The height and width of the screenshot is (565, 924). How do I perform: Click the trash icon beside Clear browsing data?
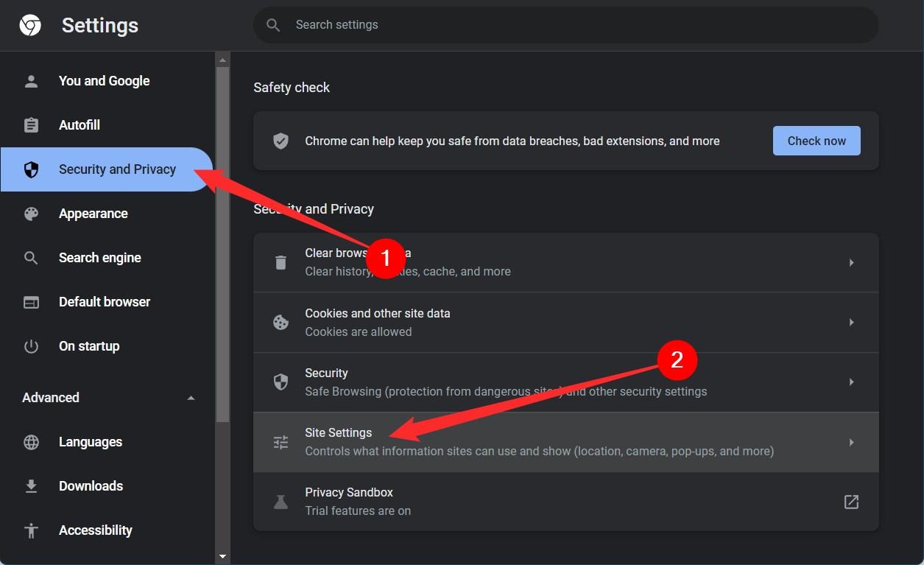click(x=281, y=262)
